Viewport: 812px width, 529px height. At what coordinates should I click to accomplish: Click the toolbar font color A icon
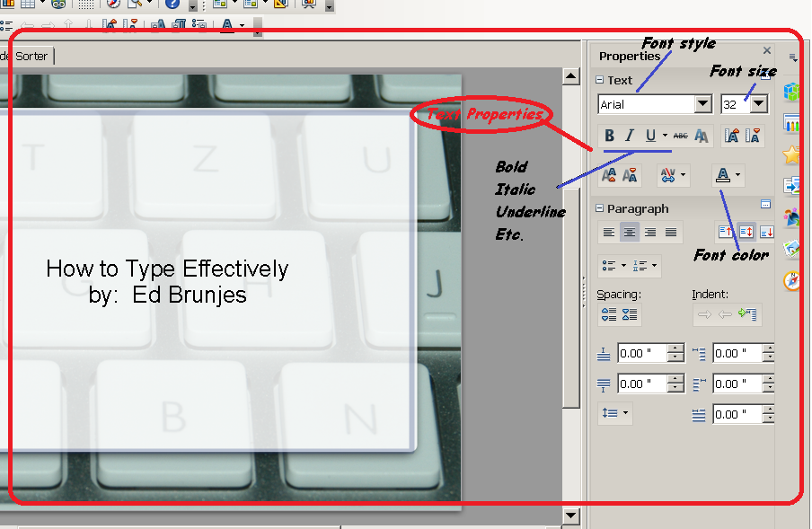click(x=227, y=25)
